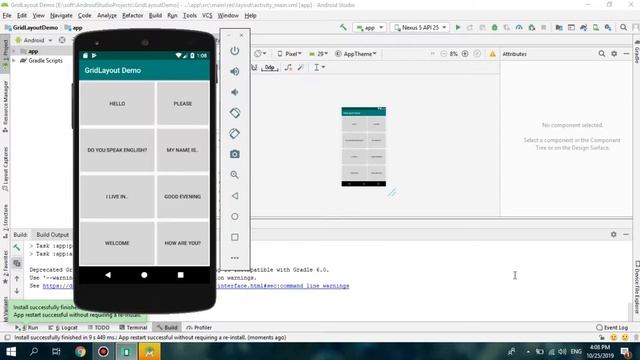
Task: Open default margins 0dp dropdown
Action: pyautogui.click(x=270, y=67)
